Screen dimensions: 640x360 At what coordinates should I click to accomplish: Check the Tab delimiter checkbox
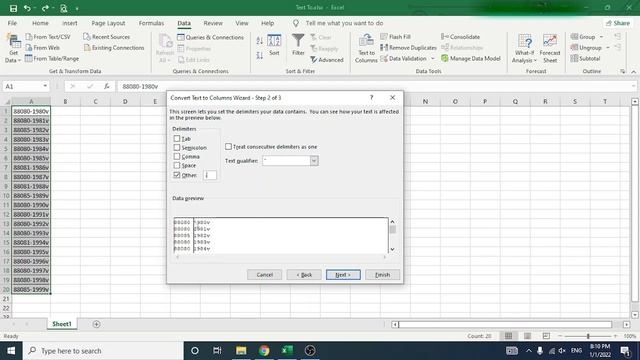coord(177,139)
